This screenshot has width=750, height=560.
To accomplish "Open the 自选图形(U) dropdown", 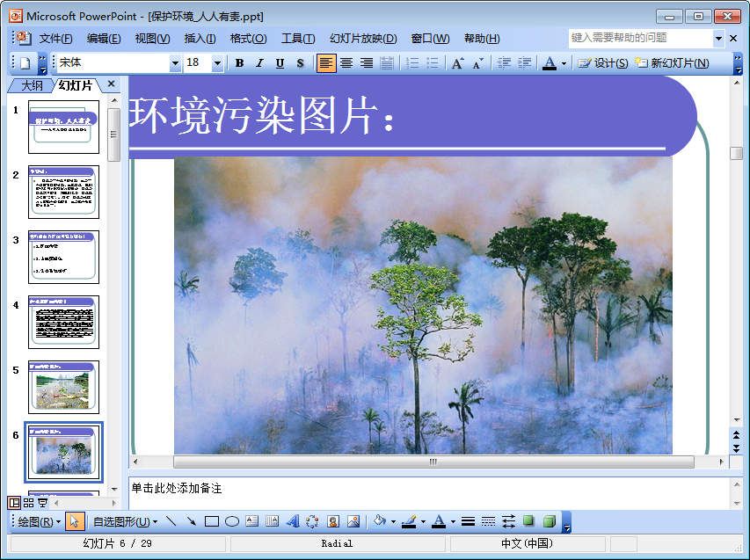I will click(125, 521).
